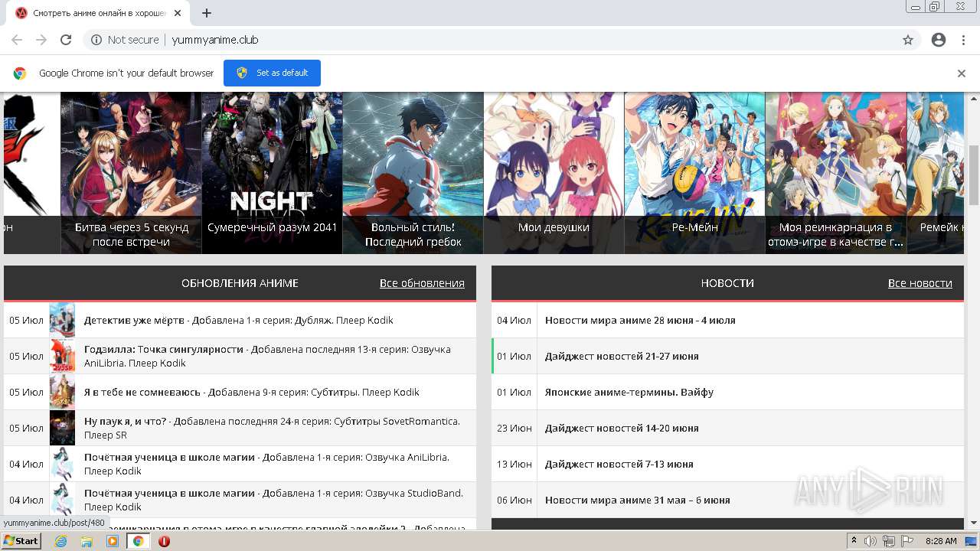The image size is (980, 551).
Task: Click scrollbar up arrow
Action: [974, 97]
